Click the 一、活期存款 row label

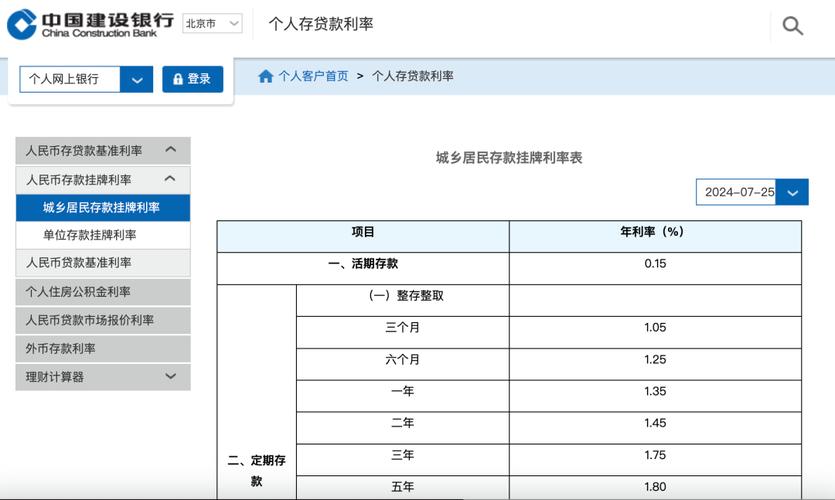coord(363,264)
